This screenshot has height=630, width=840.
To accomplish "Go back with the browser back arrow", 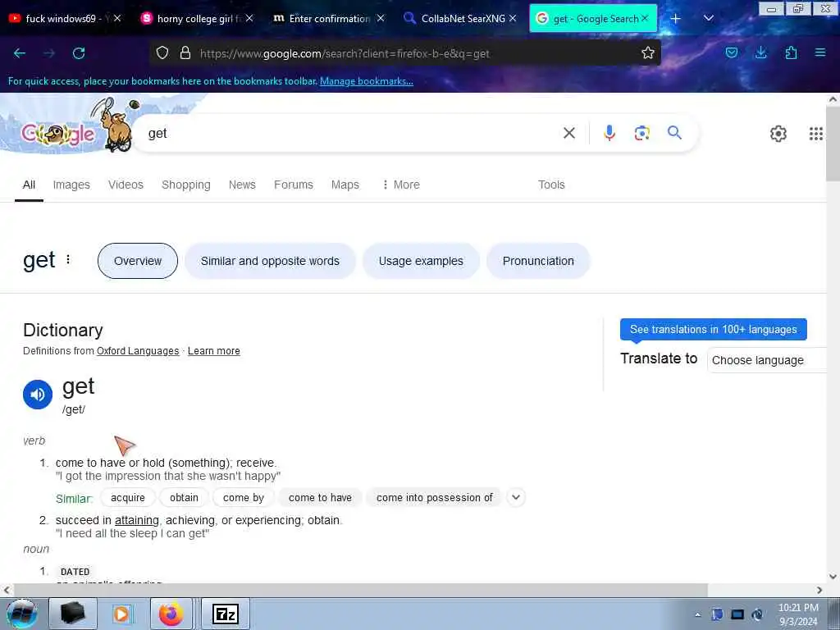I will pos(20,53).
